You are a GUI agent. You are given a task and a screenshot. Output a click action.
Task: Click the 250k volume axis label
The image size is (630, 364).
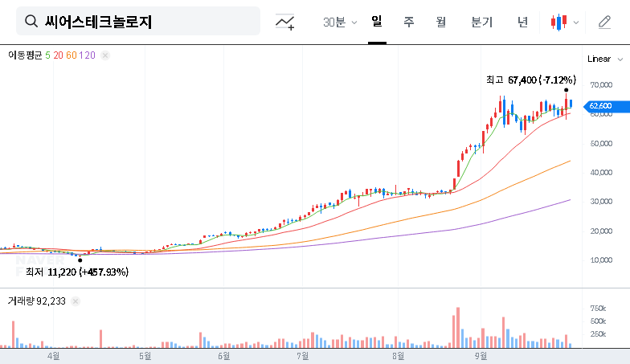(x=598, y=334)
